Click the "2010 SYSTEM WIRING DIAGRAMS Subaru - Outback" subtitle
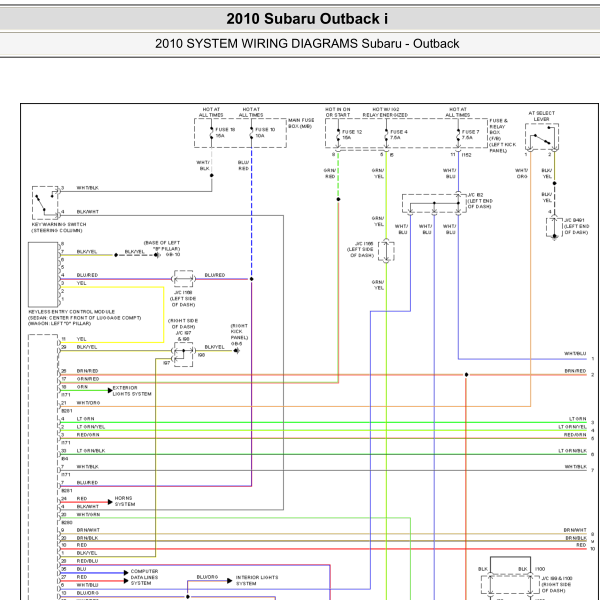600x600 pixels. pos(307,44)
